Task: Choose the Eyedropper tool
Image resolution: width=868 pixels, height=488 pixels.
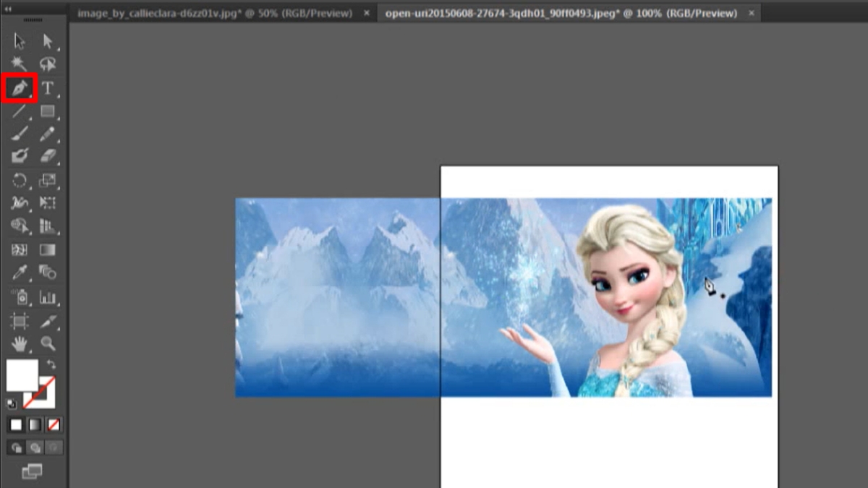Action: [20, 273]
